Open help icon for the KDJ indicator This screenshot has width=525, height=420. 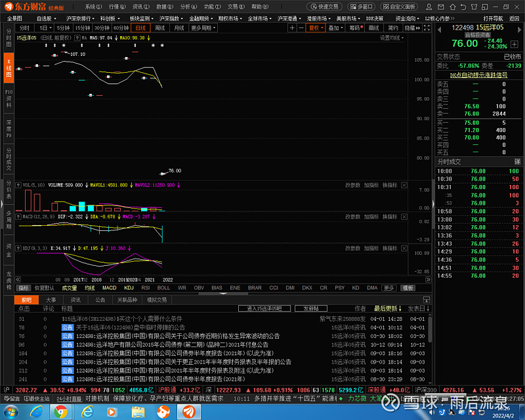pos(18,248)
